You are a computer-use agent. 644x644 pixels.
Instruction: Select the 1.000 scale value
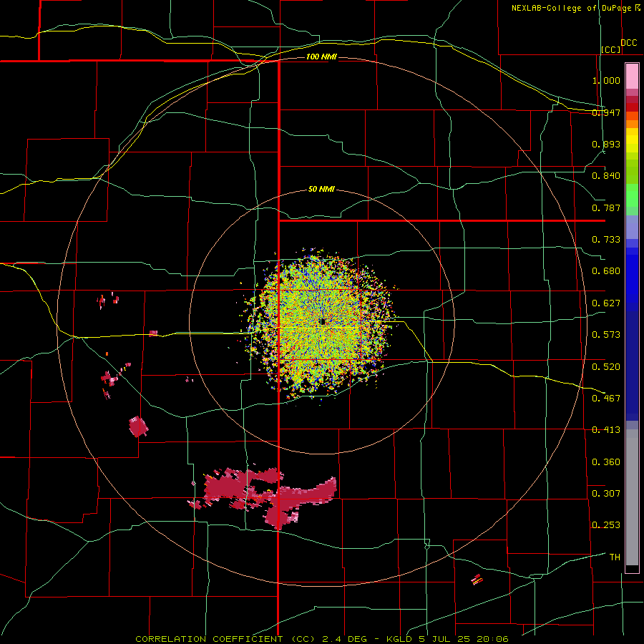[606, 80]
